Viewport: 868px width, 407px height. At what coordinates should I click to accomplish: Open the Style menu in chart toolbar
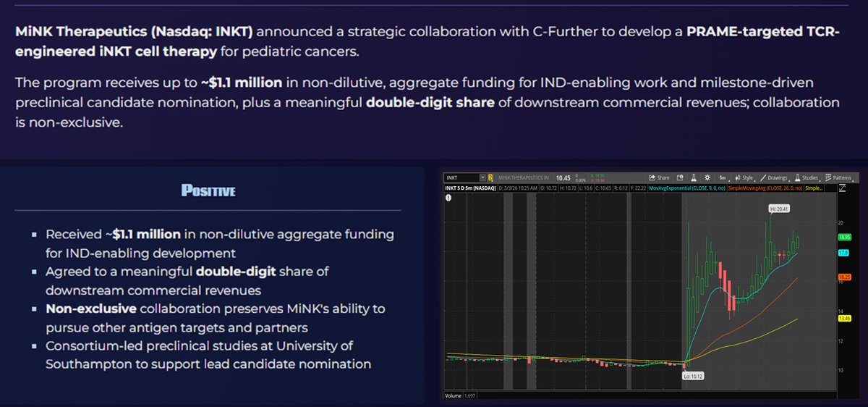tap(744, 177)
